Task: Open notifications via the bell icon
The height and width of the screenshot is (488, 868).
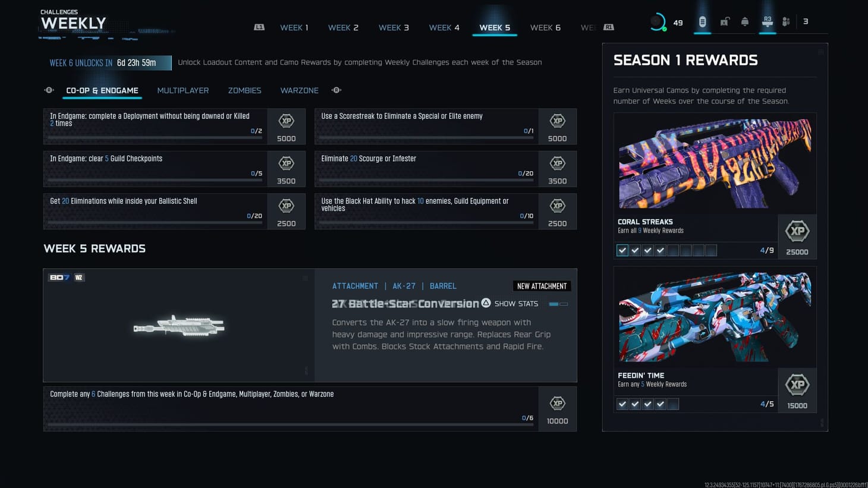Action: (746, 21)
